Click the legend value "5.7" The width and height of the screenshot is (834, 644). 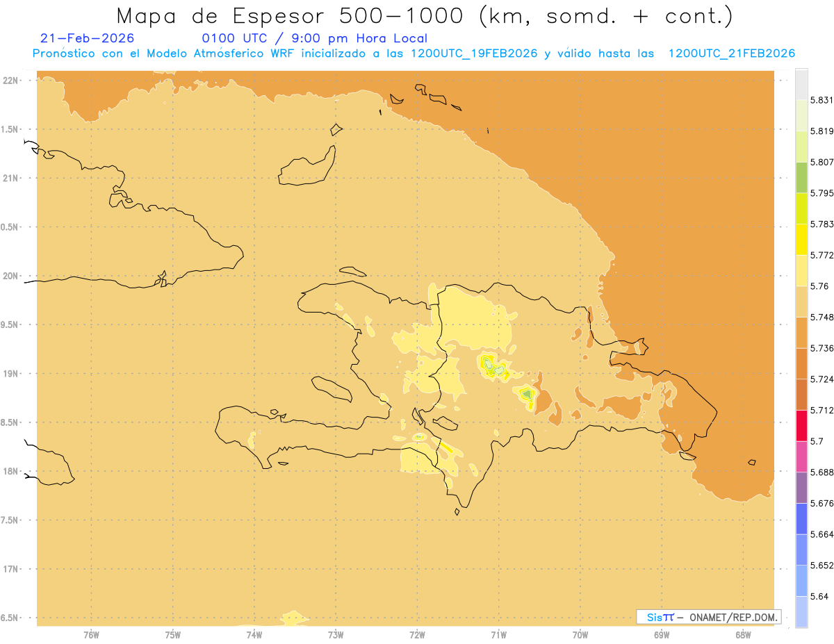click(817, 441)
